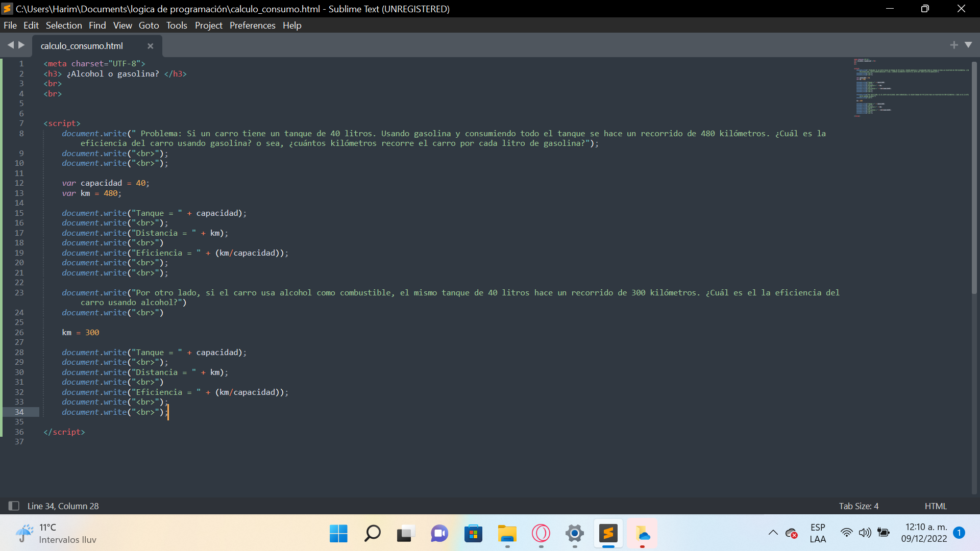Change Tab Size: 4 setting
The image size is (980, 551).
tap(859, 506)
